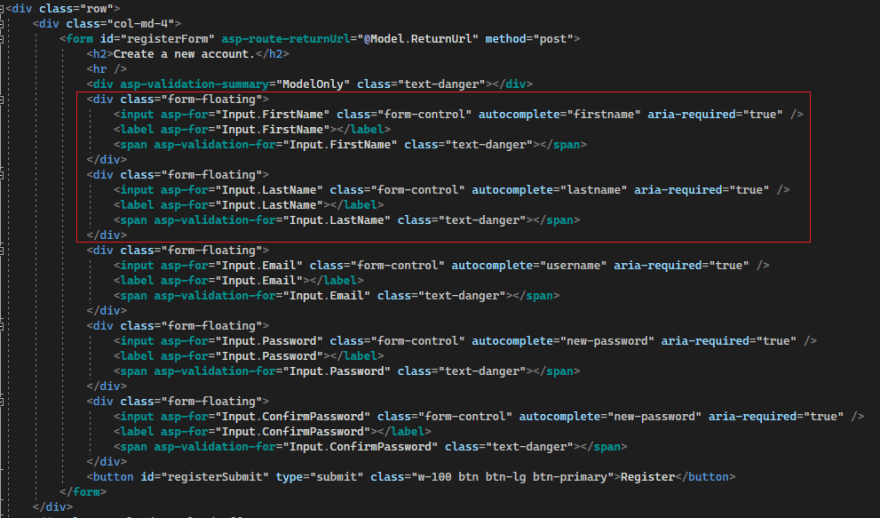This screenshot has width=880, height=518.
Task: Click "new-password" on the Input.Password line
Action: [607, 341]
